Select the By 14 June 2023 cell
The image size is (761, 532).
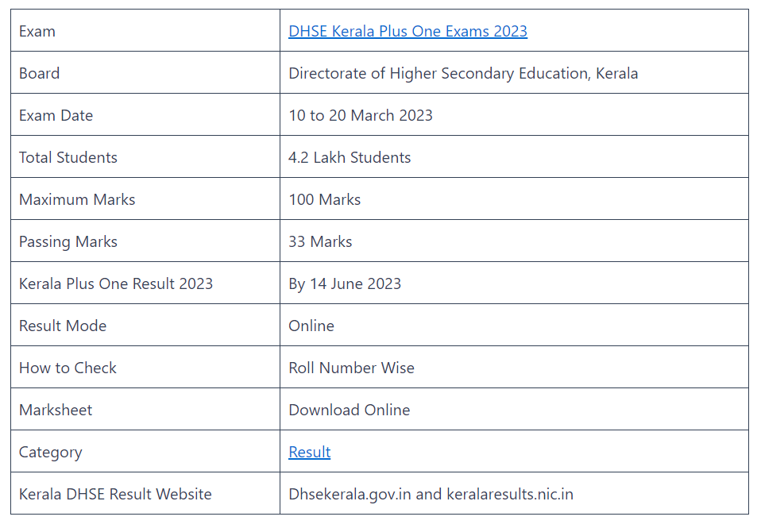[x=345, y=283]
